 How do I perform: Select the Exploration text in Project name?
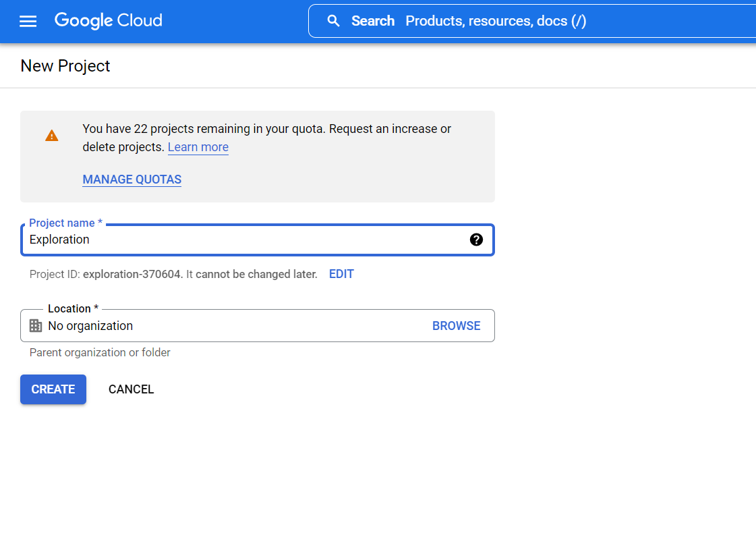(x=59, y=240)
